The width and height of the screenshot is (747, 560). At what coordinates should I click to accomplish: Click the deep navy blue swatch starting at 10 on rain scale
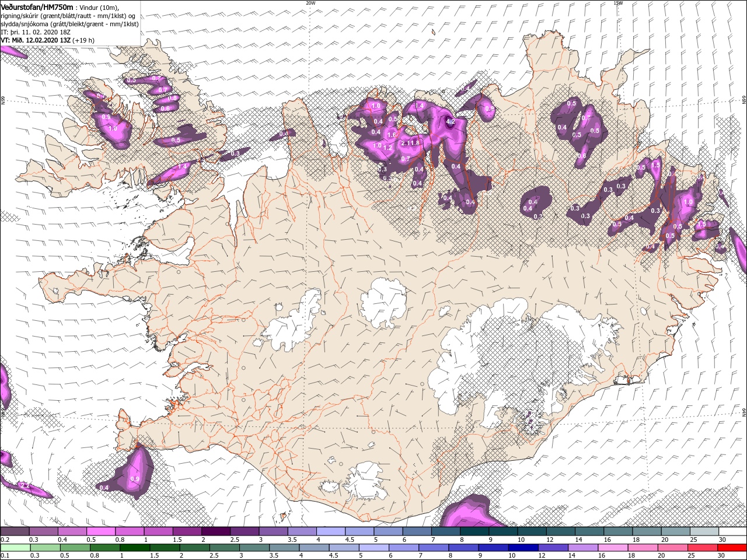(523, 548)
